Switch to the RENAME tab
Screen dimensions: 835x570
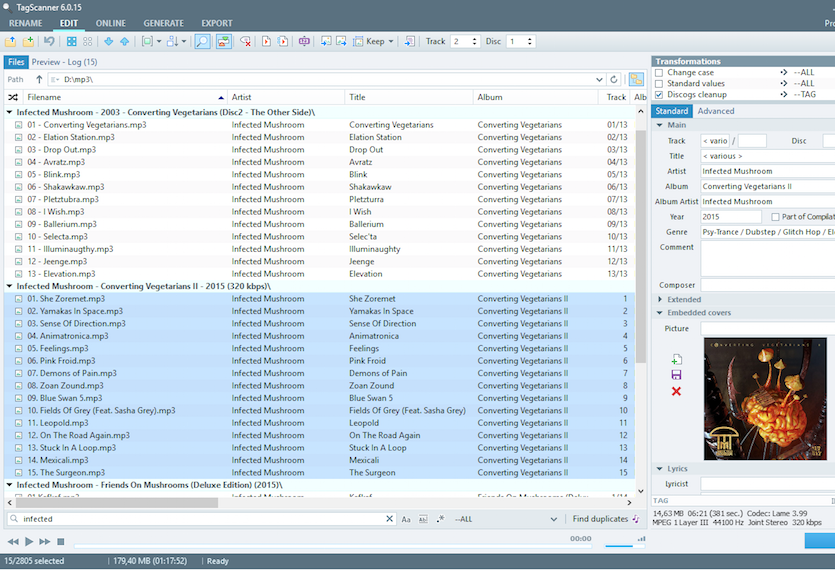point(26,23)
